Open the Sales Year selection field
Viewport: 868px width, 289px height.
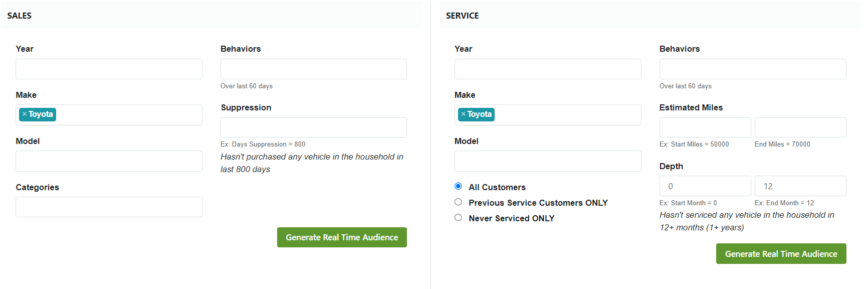pyautogui.click(x=109, y=69)
